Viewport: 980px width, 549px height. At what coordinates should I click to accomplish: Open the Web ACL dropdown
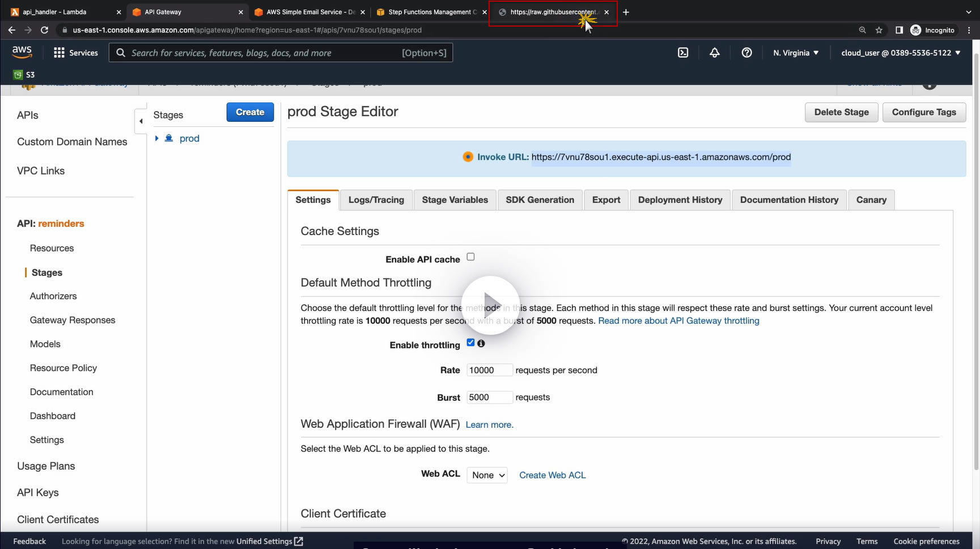pos(487,475)
